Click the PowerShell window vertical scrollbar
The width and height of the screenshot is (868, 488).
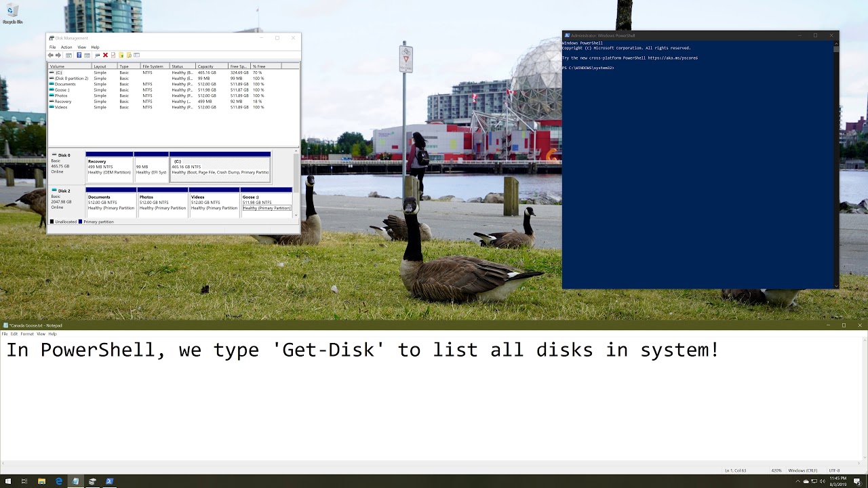836,165
